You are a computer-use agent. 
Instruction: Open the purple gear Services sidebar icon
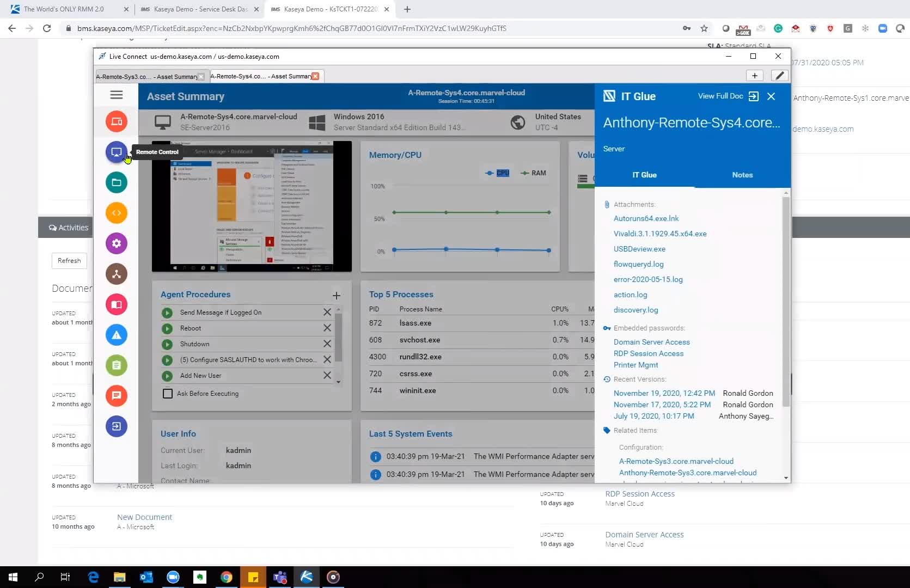[117, 243]
